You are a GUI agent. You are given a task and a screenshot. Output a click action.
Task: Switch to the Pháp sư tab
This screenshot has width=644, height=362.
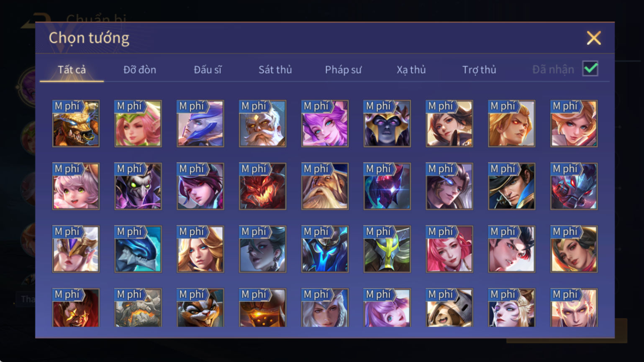(x=343, y=69)
